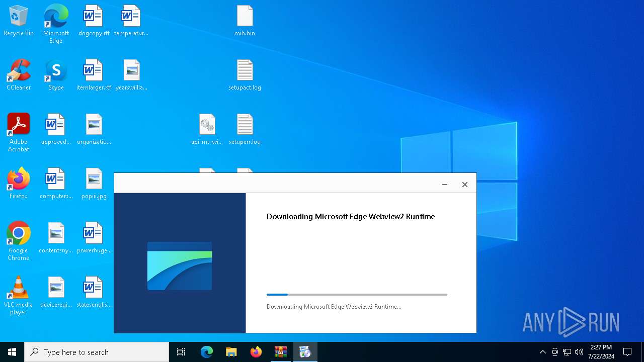The height and width of the screenshot is (362, 644).
Task: Select the Microsoft Edge desktop shortcut
Action: pyautogui.click(x=56, y=24)
